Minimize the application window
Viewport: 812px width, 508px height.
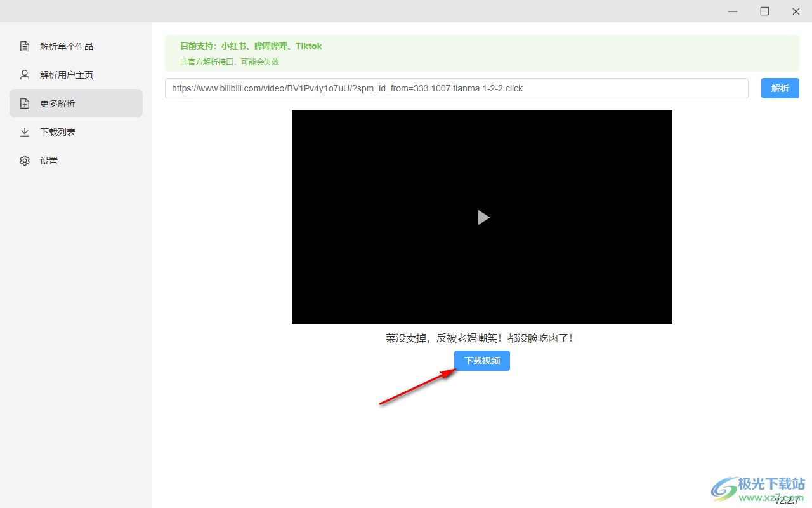(x=733, y=11)
